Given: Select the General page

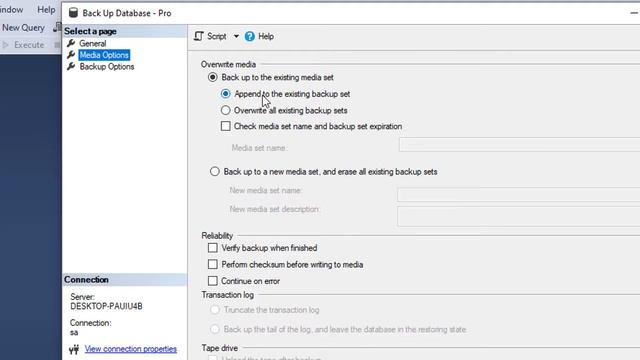Looking at the screenshot, I should (x=93, y=43).
